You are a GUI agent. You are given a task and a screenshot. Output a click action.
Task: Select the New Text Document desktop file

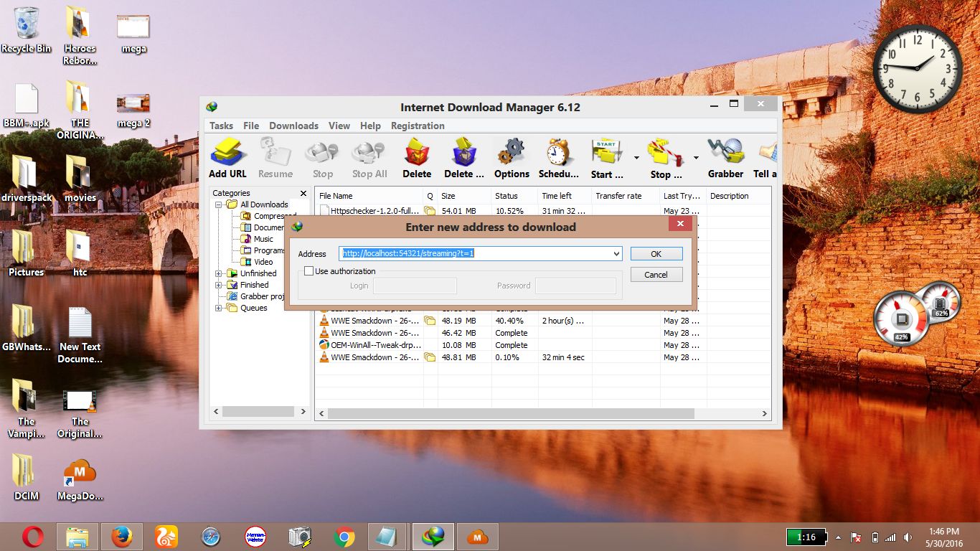pos(80,335)
